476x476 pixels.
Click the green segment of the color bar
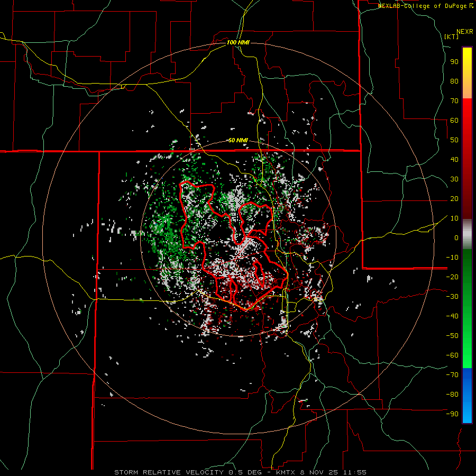pyautogui.click(x=467, y=308)
